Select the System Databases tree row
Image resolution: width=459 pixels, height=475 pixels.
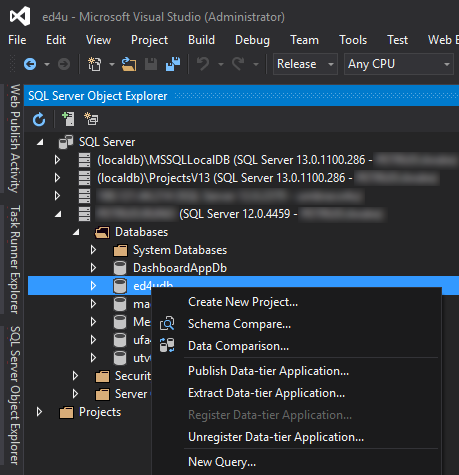point(243,250)
